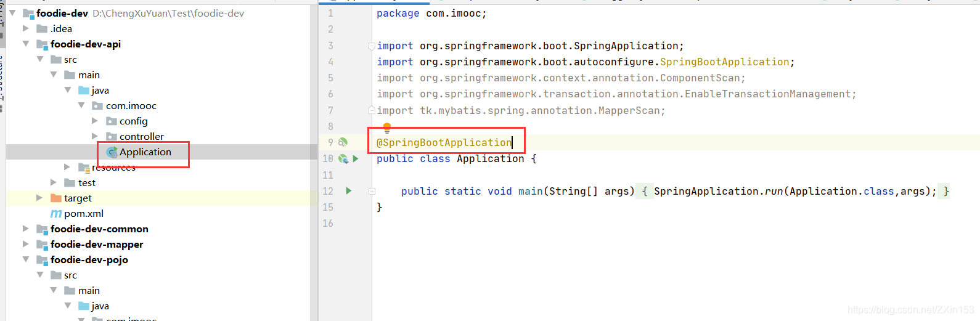Click the Spring class gutter icon on line 10

tap(343, 159)
